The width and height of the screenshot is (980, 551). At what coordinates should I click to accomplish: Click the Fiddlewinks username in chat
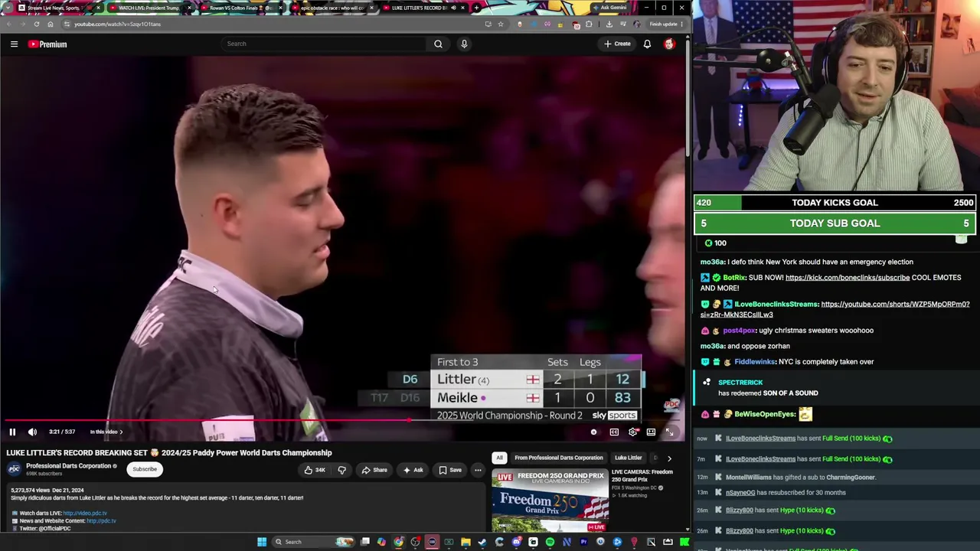(754, 362)
